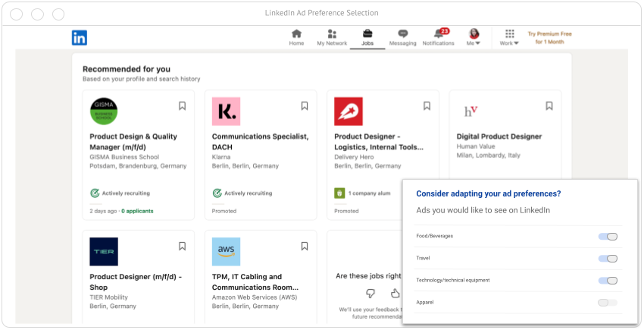Click the TIER company logo
Screen dimensions: 644x330
point(104,251)
